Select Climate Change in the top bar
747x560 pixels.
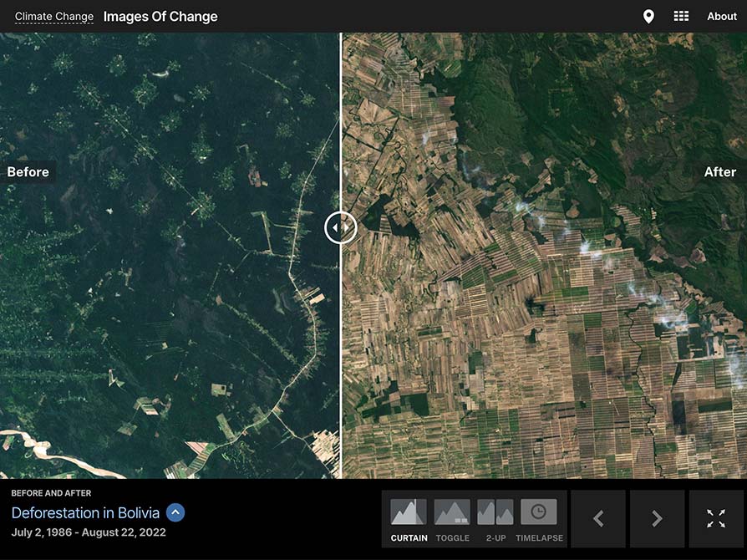coord(53,16)
